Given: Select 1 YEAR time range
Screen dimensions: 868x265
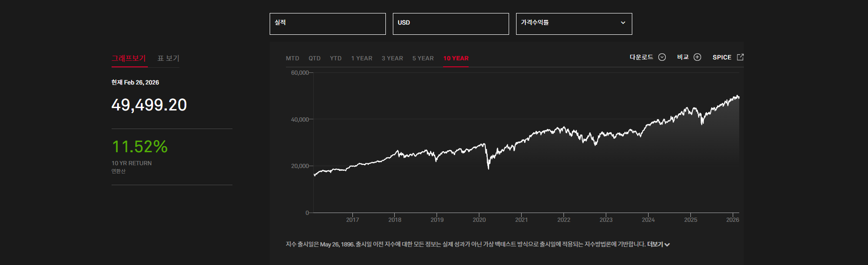Looking at the screenshot, I should [362, 58].
